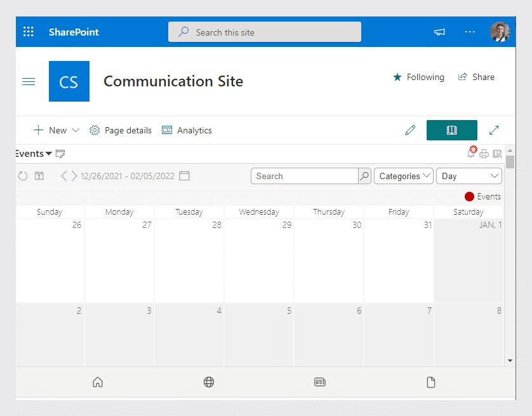Viewport: 532px width, 416px height.
Task: Click the CS site logo
Action: tap(69, 81)
